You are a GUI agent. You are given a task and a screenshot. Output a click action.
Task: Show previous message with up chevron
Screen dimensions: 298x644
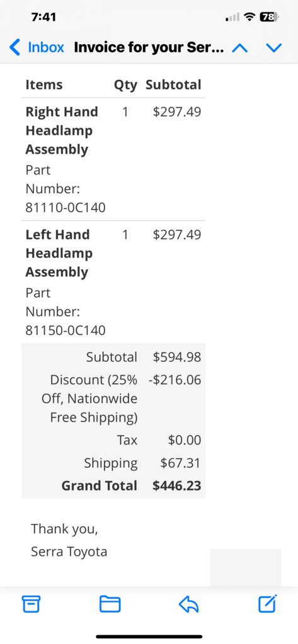point(239,48)
